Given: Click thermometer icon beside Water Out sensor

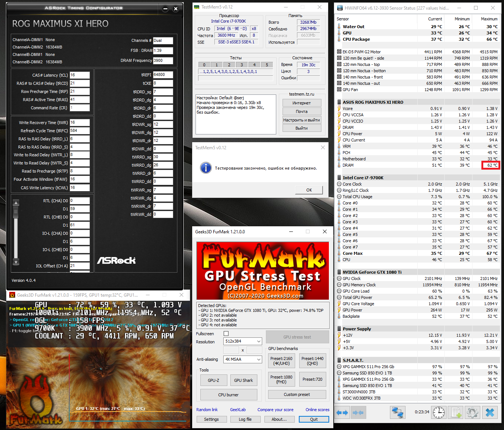Looking at the screenshot, I should click(339, 27).
